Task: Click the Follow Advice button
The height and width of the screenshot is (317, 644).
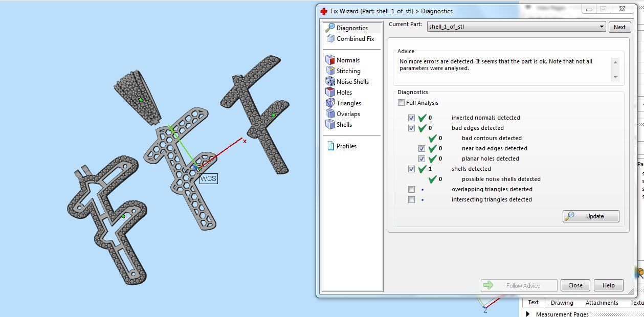Action: [x=519, y=285]
